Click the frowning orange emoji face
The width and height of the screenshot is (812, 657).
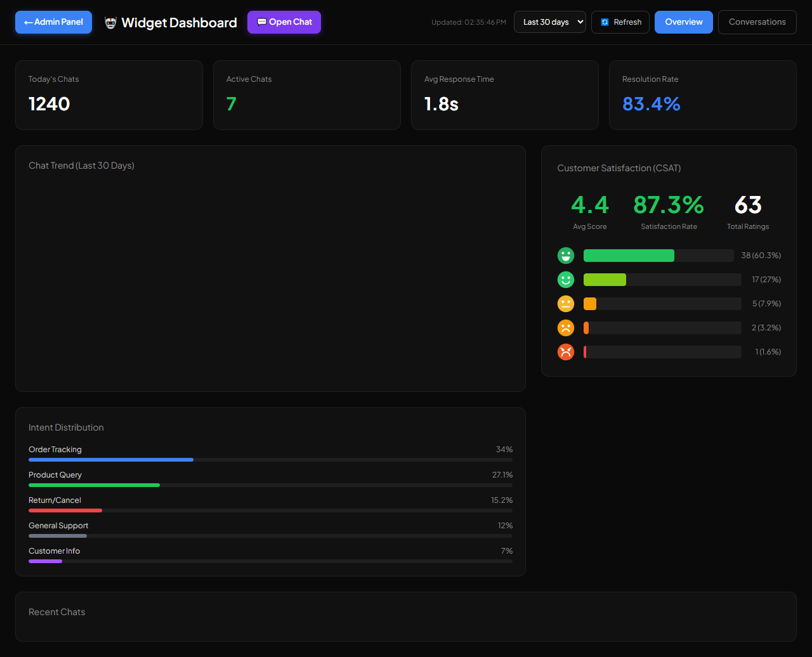coord(566,328)
